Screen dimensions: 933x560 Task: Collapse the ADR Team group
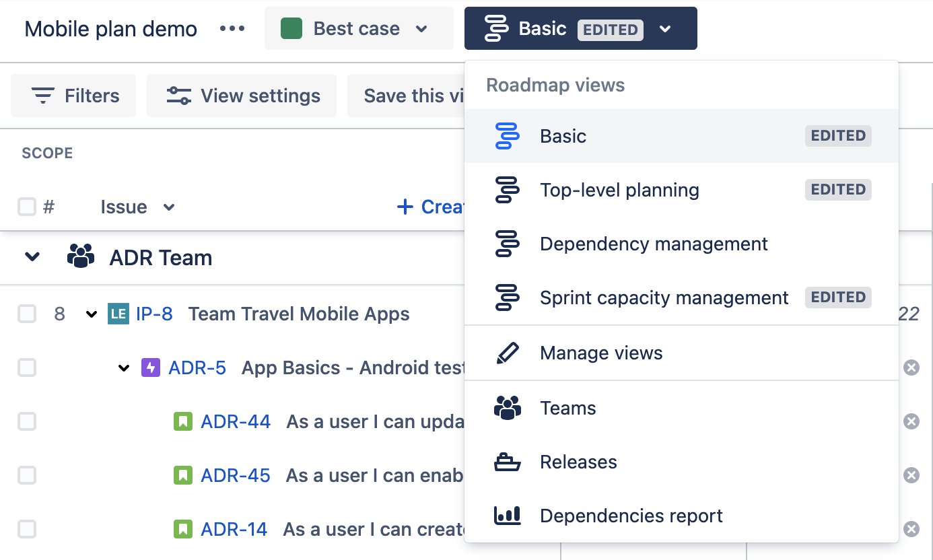[x=32, y=257]
